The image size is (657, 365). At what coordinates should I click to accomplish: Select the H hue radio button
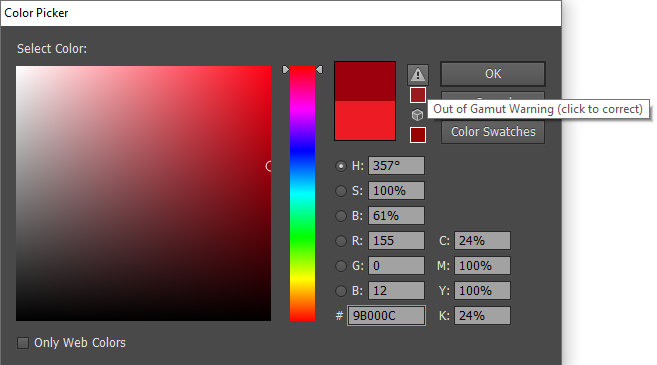[x=341, y=166]
